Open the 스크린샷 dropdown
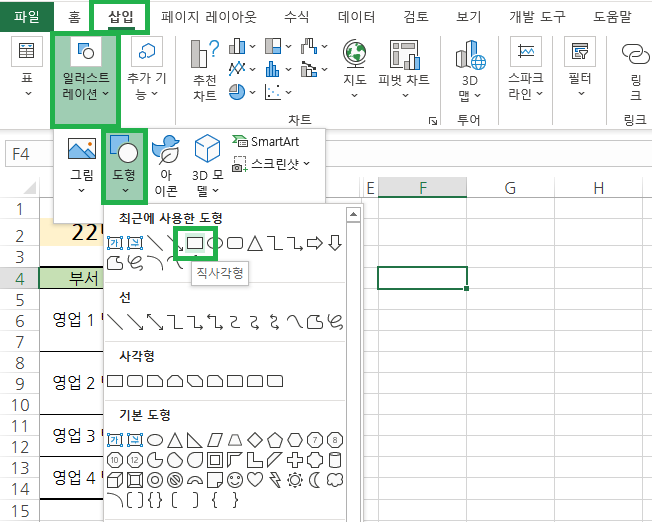Screen dimensions: 652x522 click(x=271, y=164)
